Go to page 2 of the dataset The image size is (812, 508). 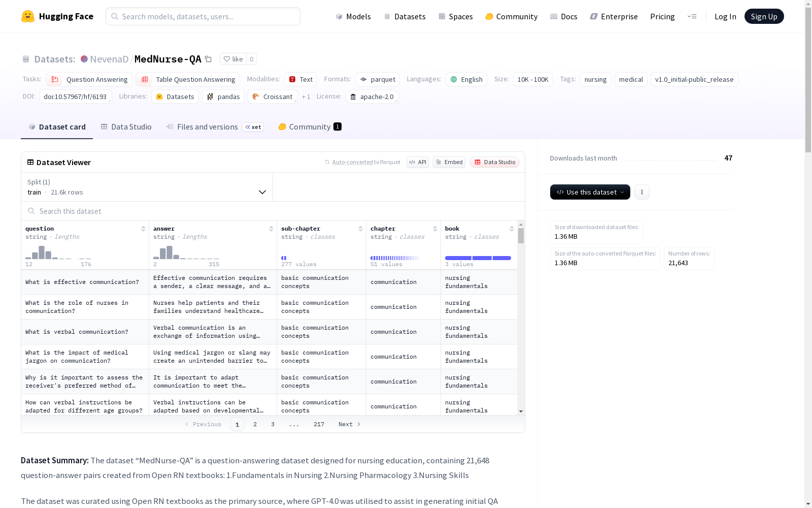tap(255, 424)
